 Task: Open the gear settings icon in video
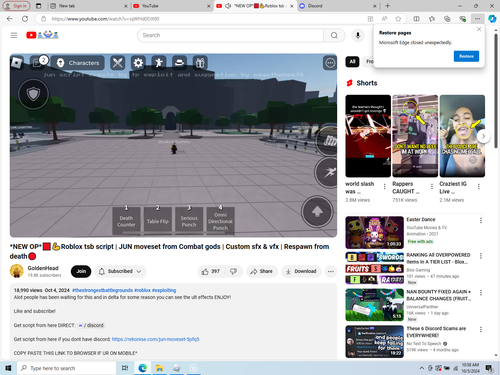(138, 63)
